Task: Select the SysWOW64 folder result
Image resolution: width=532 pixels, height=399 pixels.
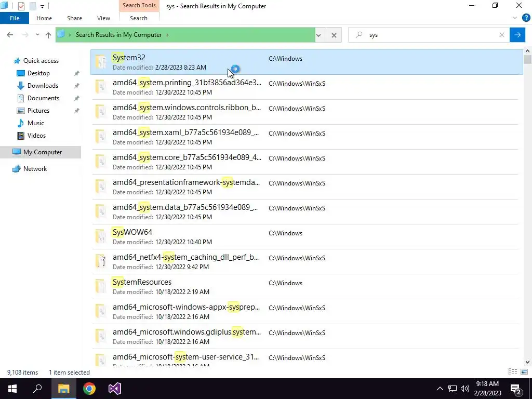Action: tap(305, 237)
